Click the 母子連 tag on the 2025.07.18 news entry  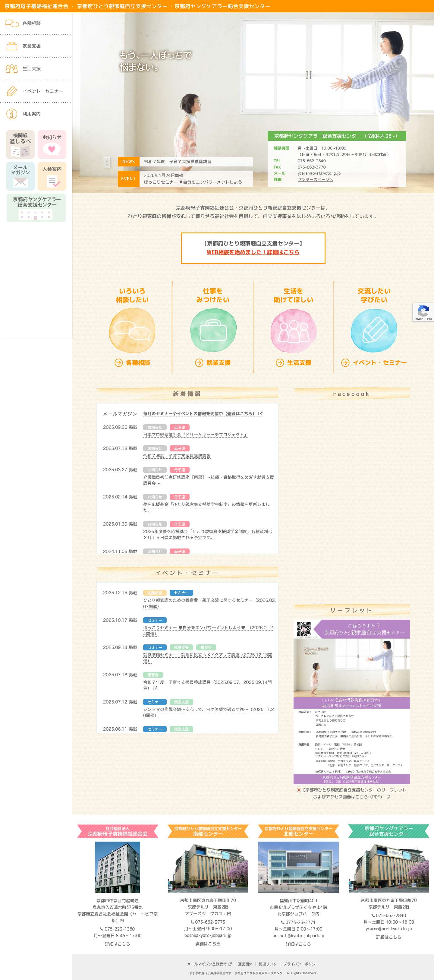pyautogui.click(x=180, y=448)
